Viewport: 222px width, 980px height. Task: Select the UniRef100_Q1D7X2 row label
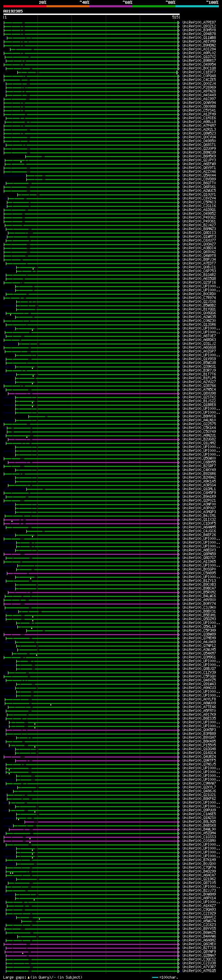pos(199,57)
